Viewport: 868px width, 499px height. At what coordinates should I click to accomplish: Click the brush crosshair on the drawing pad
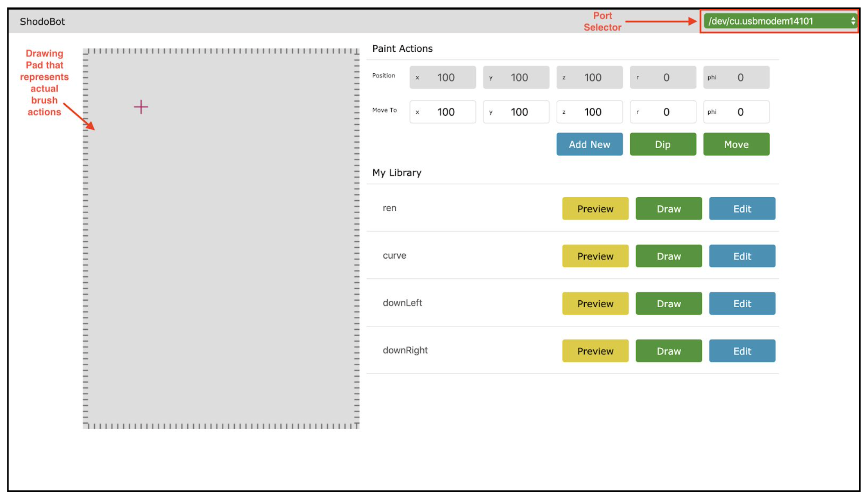(141, 107)
